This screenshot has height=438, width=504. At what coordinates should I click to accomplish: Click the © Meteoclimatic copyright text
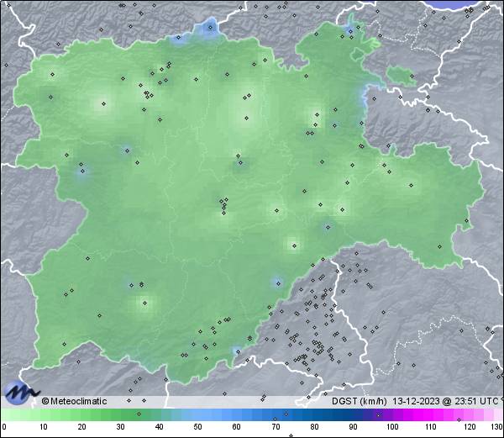(x=74, y=401)
